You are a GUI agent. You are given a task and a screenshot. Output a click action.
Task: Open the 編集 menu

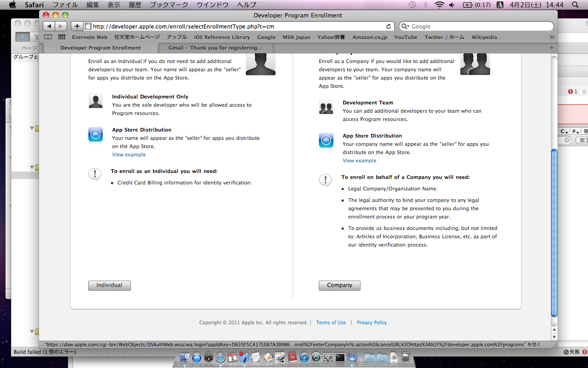93,5
